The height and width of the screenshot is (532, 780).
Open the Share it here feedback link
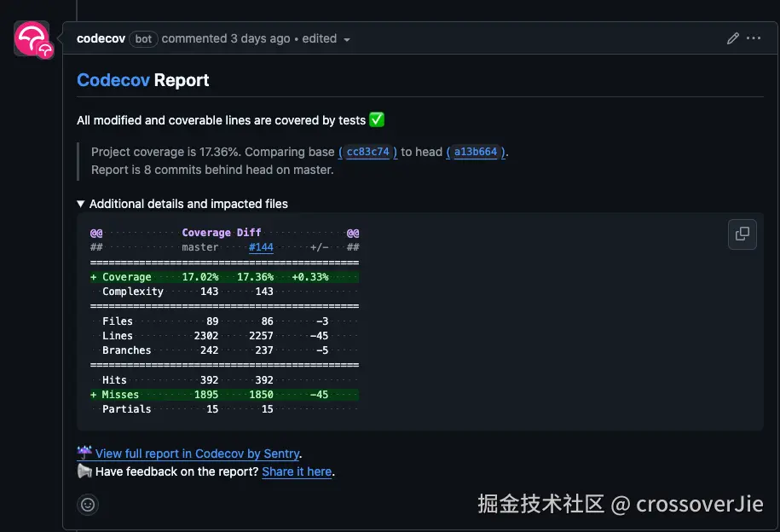[x=297, y=471]
